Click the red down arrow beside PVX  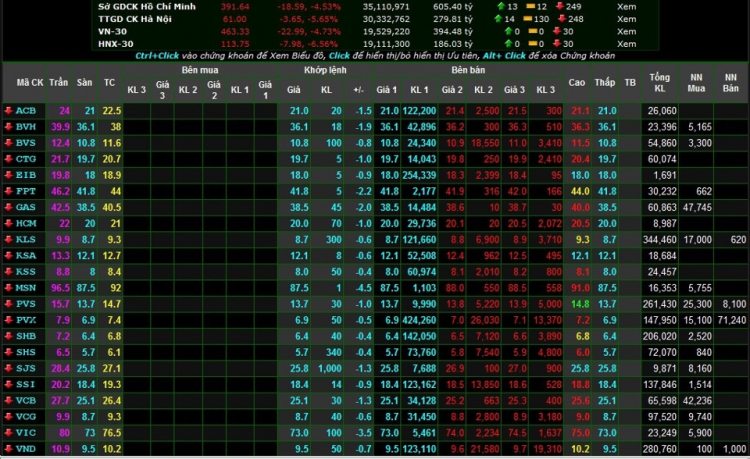(9, 320)
